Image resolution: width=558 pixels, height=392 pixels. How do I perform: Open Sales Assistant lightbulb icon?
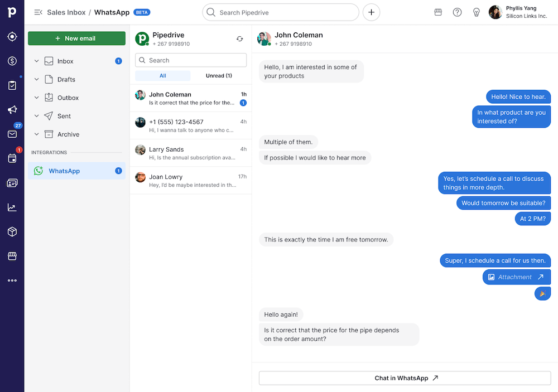pos(476,12)
